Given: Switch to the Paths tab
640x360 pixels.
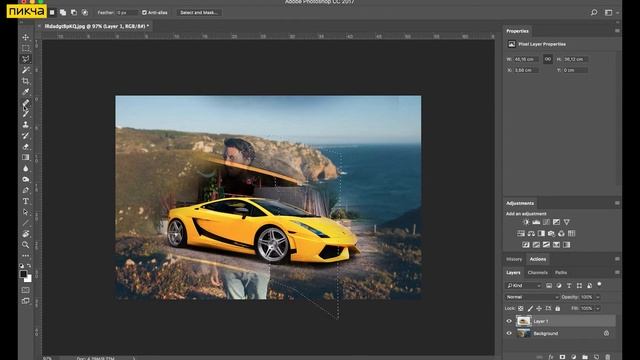Looking at the screenshot, I should pyautogui.click(x=561, y=273).
